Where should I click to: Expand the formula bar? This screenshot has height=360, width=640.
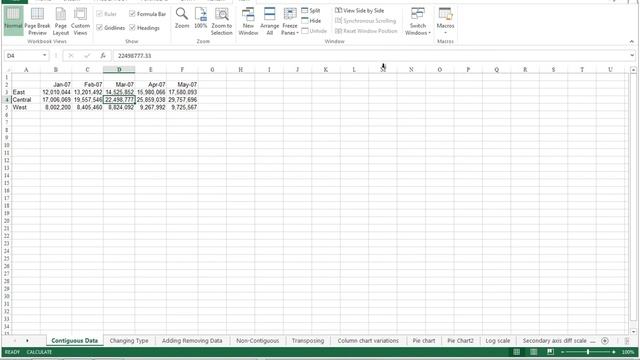(x=632, y=56)
